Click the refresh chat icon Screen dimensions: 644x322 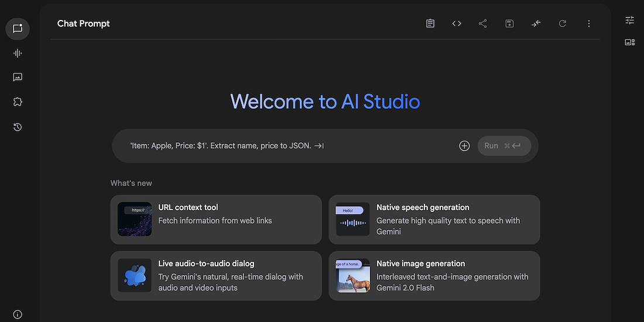click(x=563, y=23)
